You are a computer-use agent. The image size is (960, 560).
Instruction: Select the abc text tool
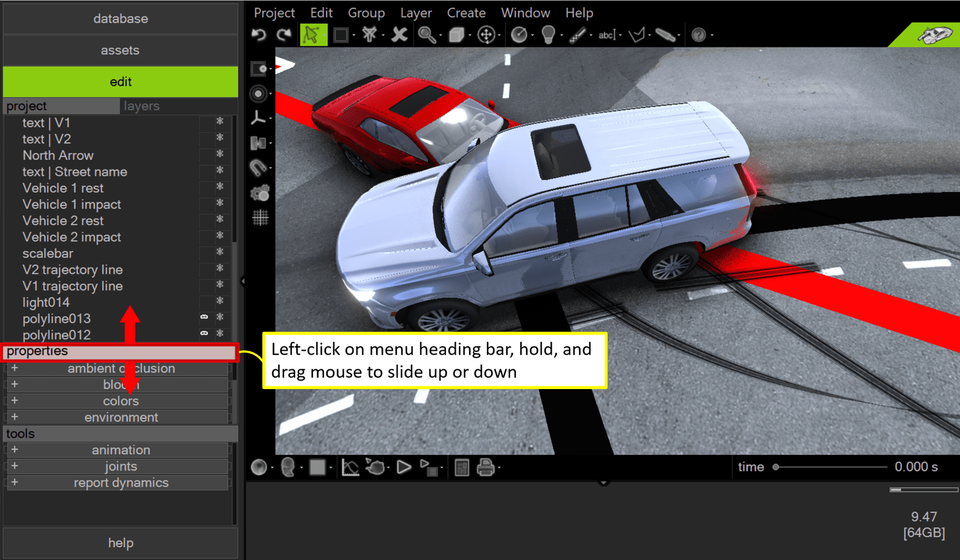click(605, 35)
